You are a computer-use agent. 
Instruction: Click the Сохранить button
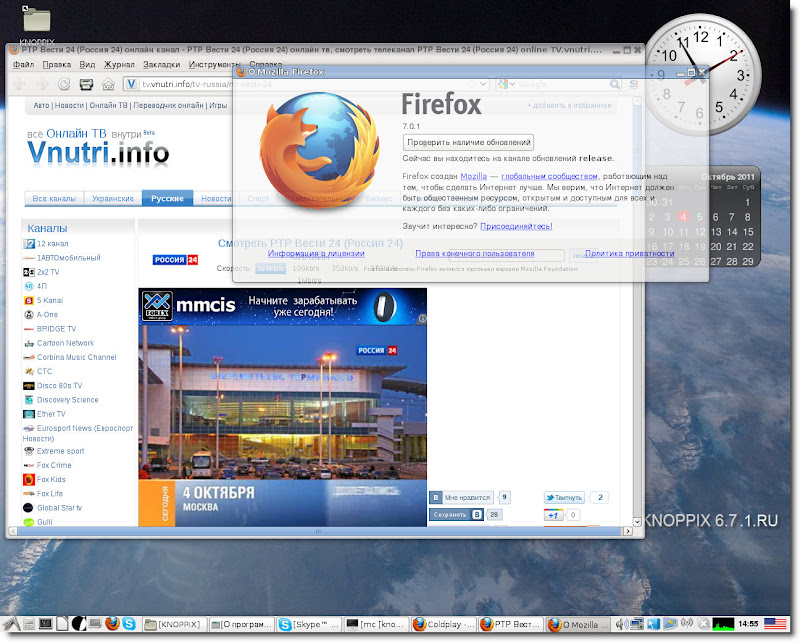(x=456, y=514)
